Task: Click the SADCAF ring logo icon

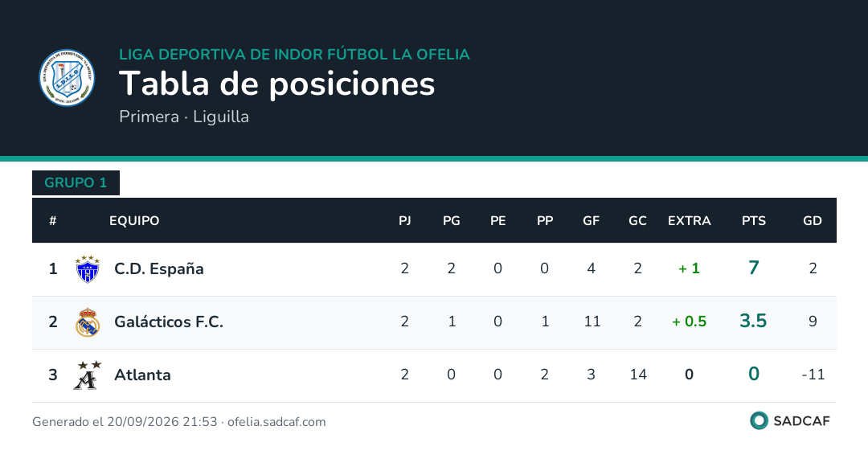Action: [x=759, y=421]
